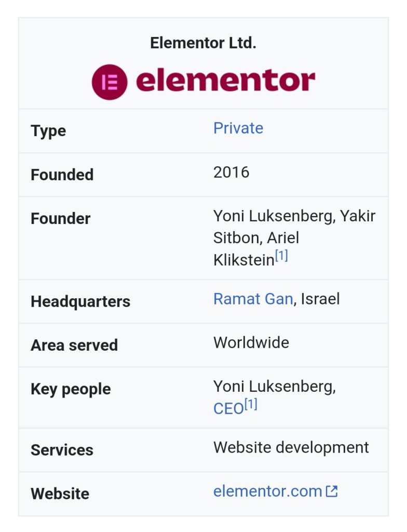Visit the elementor.com website link
407x532 pixels.
pos(267,491)
